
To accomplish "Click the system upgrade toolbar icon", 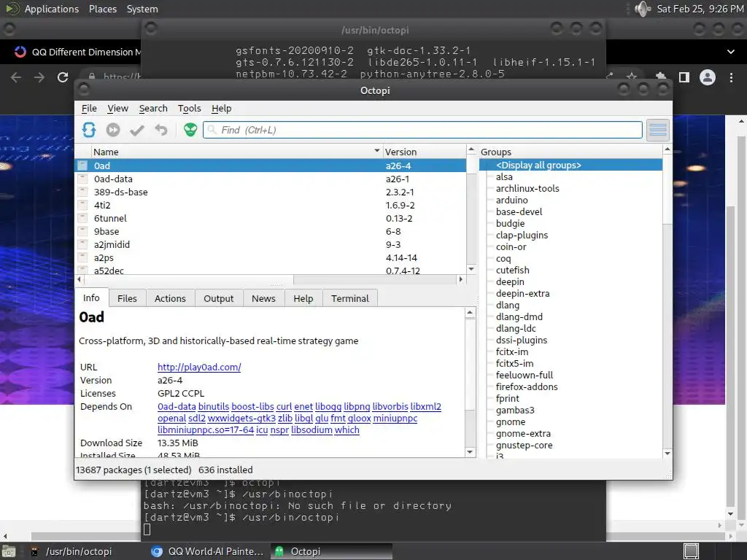I will click(x=113, y=130).
